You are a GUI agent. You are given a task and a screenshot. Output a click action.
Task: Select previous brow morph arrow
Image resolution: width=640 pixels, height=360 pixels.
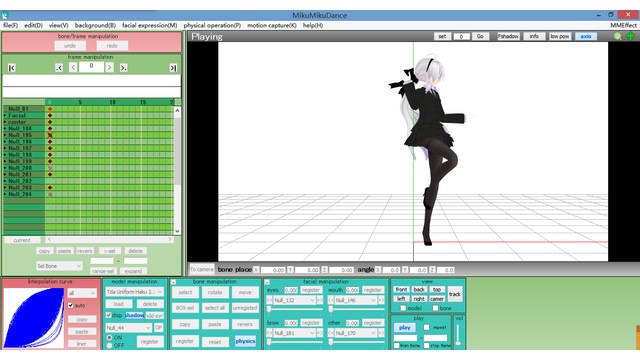point(269,333)
